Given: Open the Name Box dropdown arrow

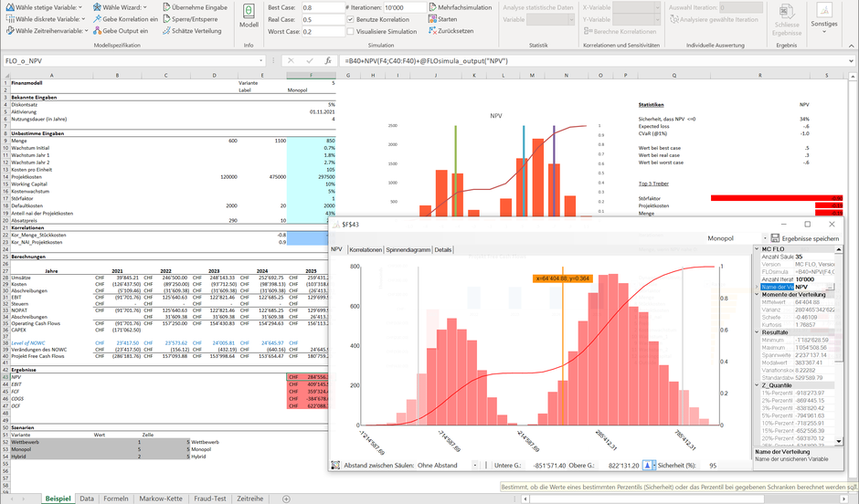Looking at the screenshot, I should pyautogui.click(x=260, y=61).
